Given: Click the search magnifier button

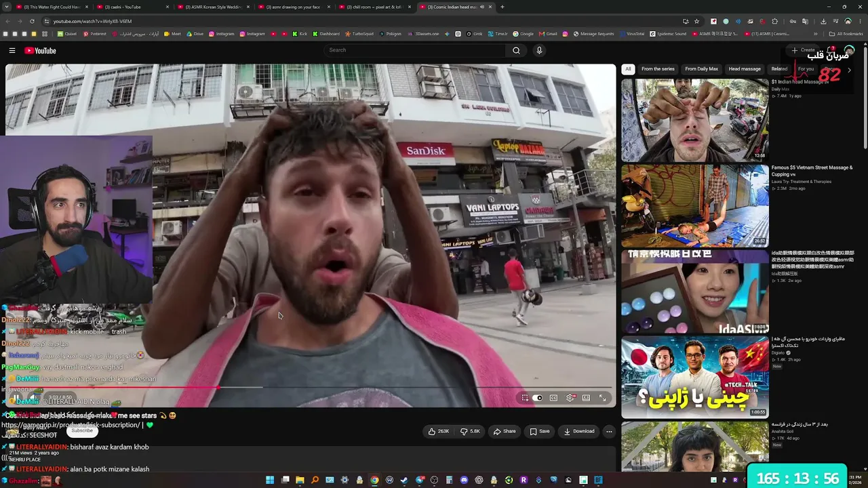Looking at the screenshot, I should pos(516,50).
